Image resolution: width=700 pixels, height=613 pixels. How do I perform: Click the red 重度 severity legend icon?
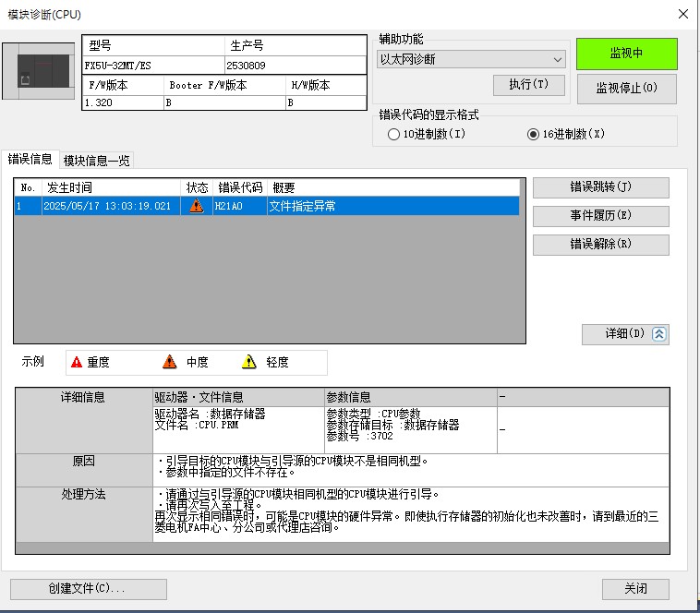[77, 362]
